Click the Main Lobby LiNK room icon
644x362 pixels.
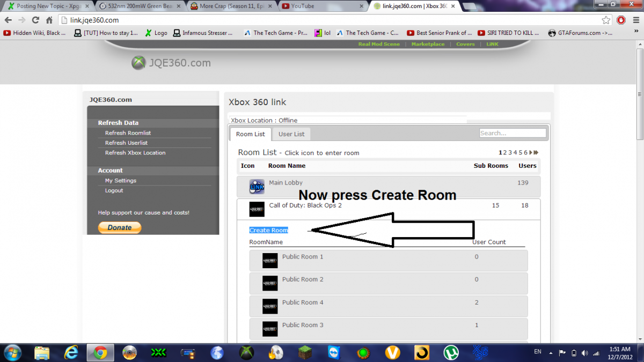257,186
